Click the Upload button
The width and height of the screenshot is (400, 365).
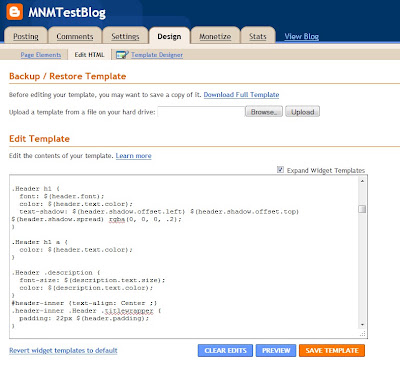(x=302, y=112)
